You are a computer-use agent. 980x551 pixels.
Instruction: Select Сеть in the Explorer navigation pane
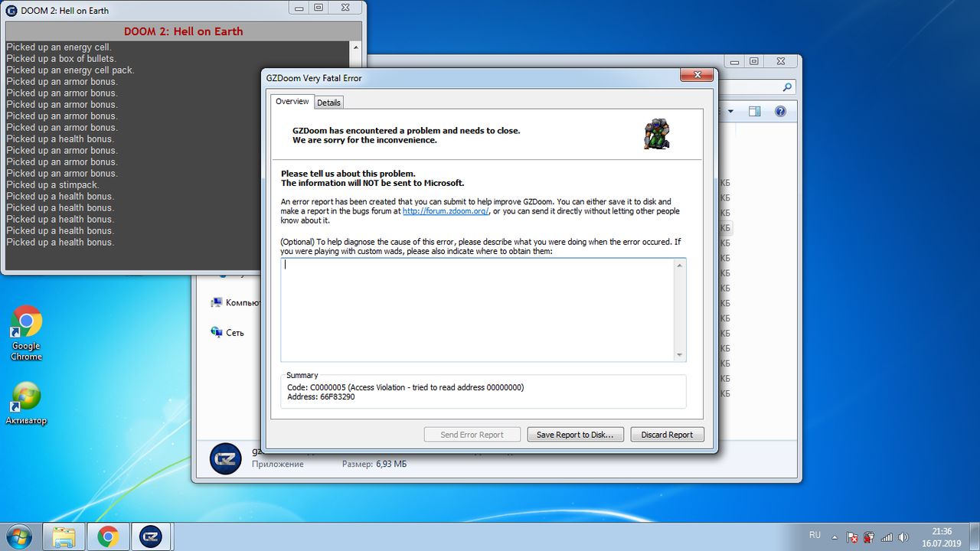(227, 333)
